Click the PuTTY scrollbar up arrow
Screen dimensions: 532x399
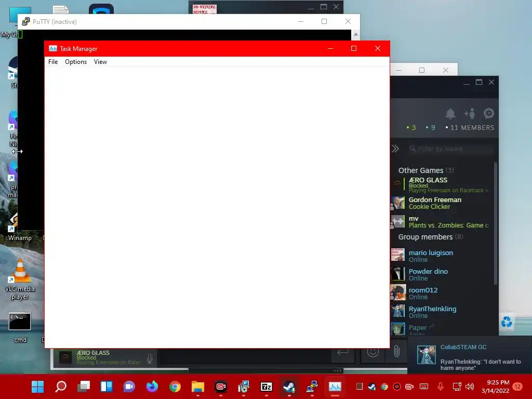[355, 34]
